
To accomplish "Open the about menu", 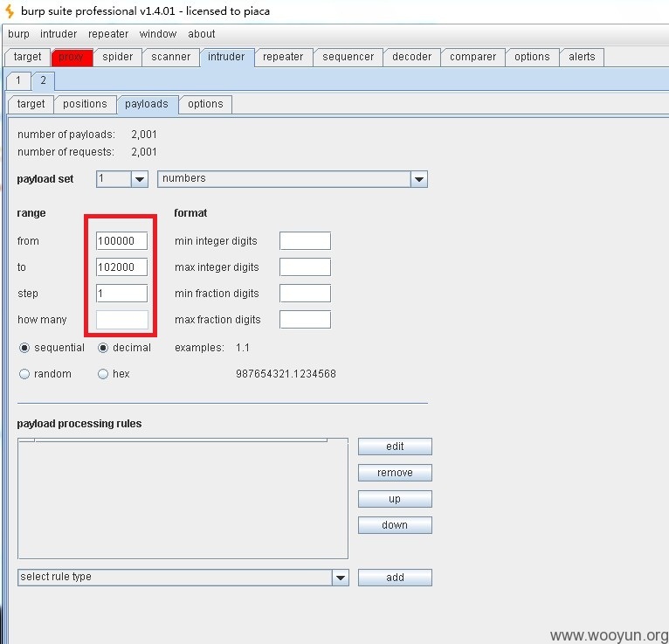I will (202, 34).
